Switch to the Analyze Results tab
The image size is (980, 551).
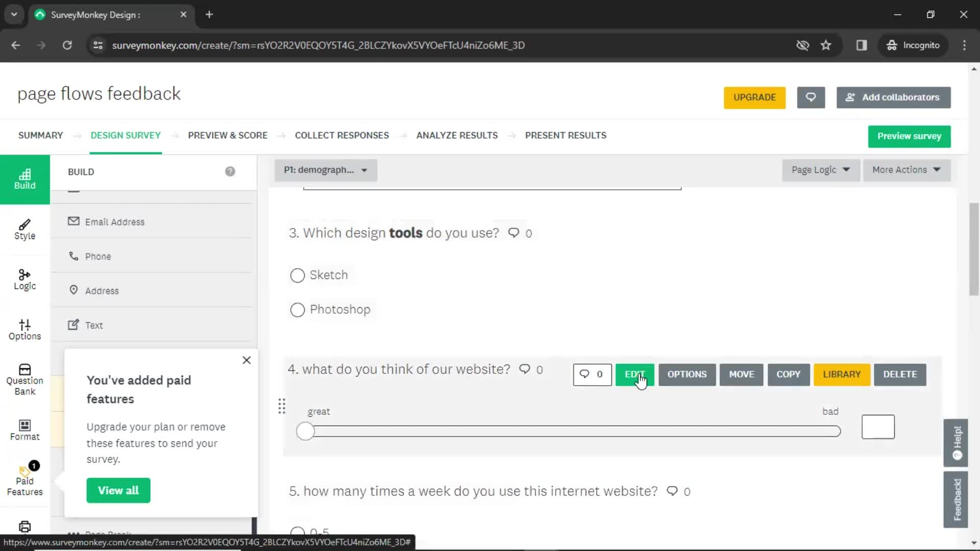(458, 135)
